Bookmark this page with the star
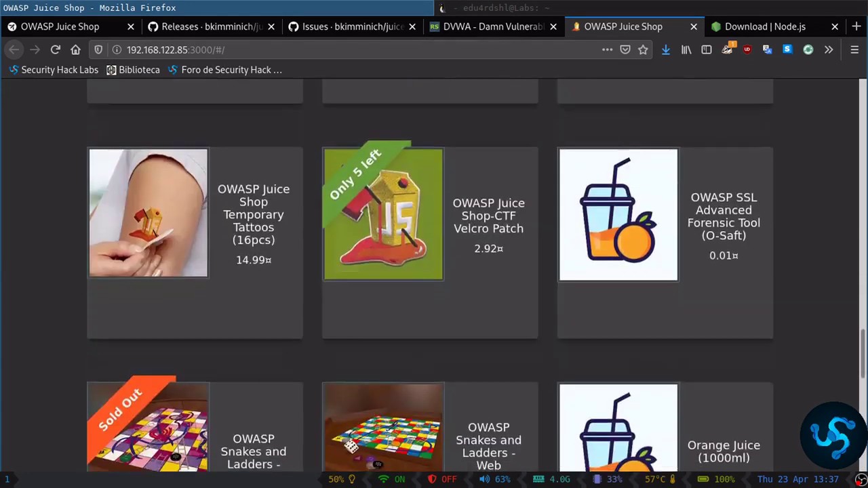The image size is (868, 488). [x=643, y=49]
